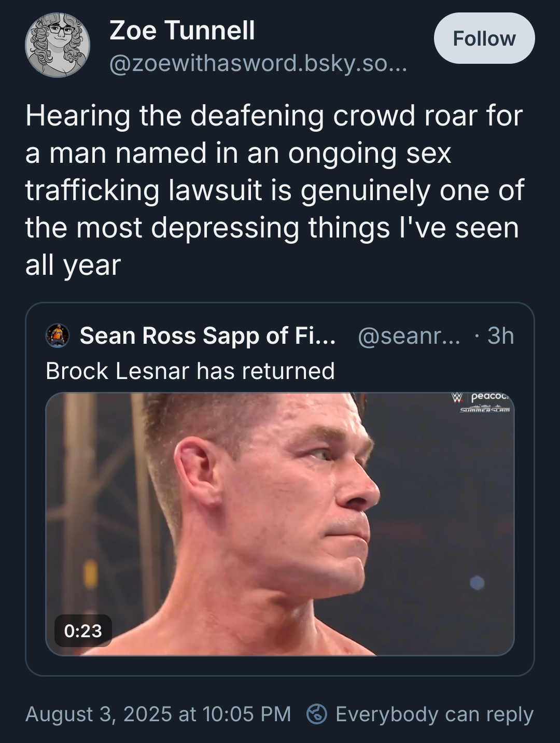The height and width of the screenshot is (743, 560).
Task: Click the @seanr... handle in quote
Action: point(409,335)
